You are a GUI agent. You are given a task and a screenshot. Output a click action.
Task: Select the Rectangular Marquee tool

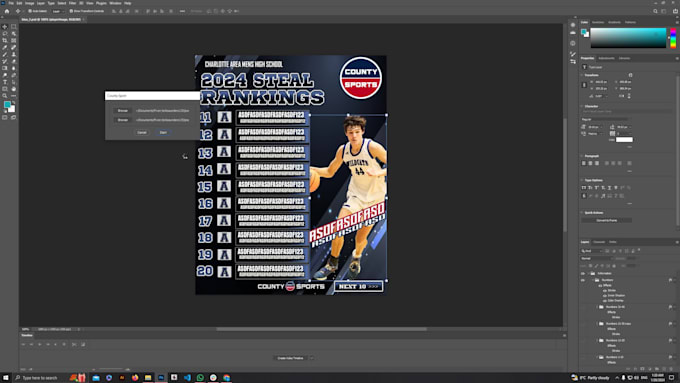(13, 26)
